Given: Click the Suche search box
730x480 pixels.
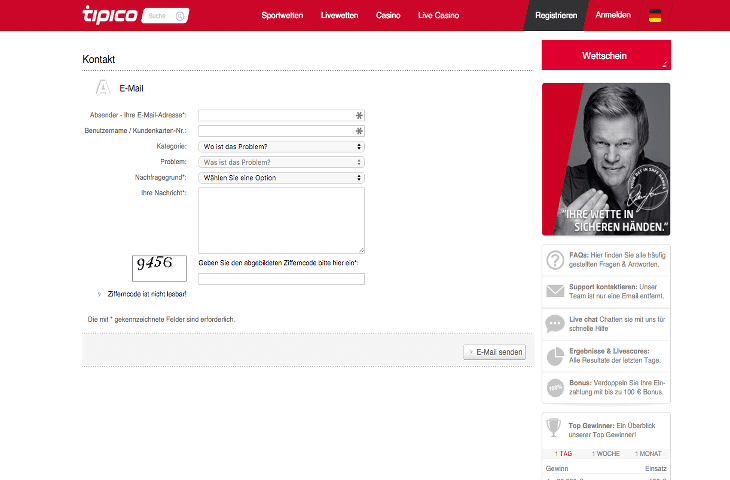Looking at the screenshot, I should [x=165, y=16].
